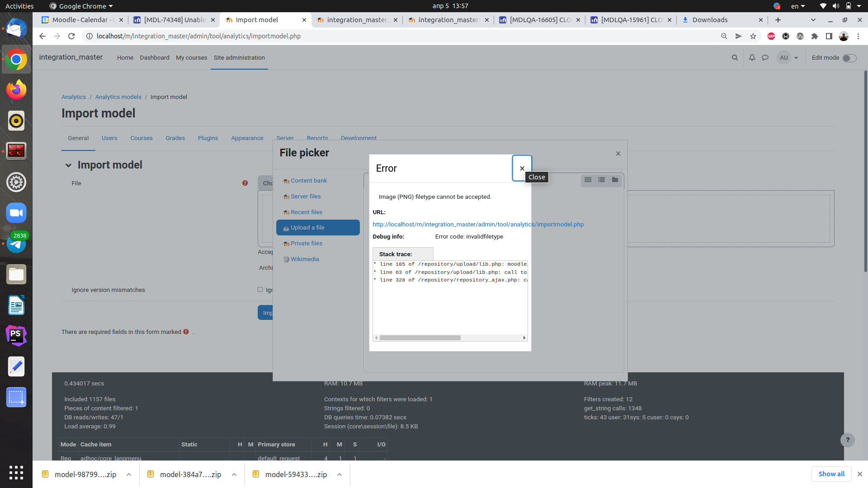
Task: Show applications grid in dock
Action: tap(16, 473)
